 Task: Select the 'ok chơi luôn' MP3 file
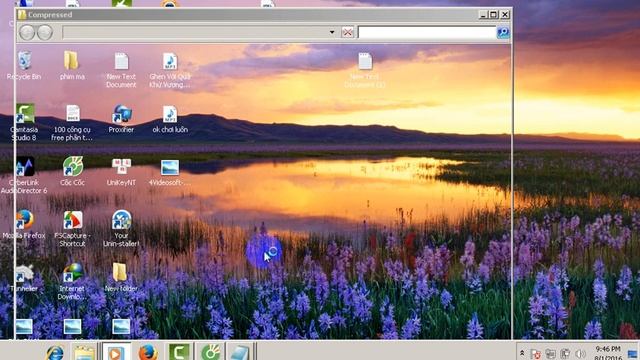point(170,118)
